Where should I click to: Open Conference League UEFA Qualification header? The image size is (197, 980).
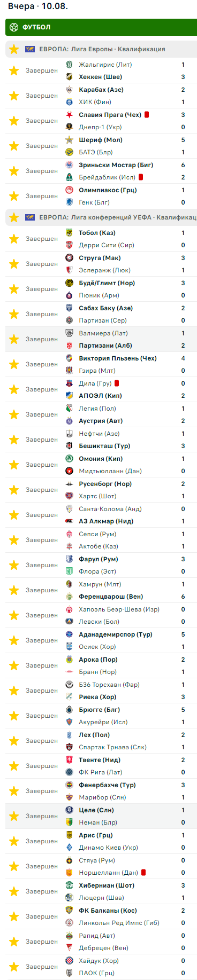101,217
